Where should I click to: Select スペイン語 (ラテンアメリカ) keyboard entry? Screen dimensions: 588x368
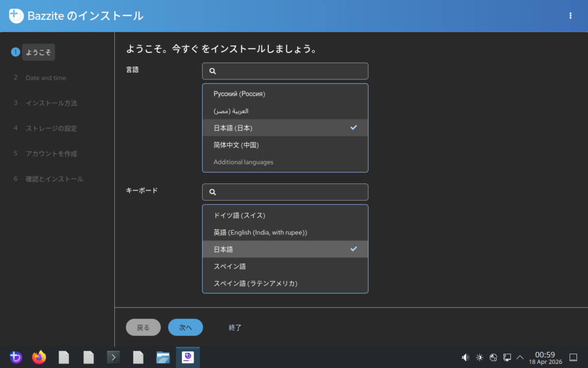click(285, 283)
